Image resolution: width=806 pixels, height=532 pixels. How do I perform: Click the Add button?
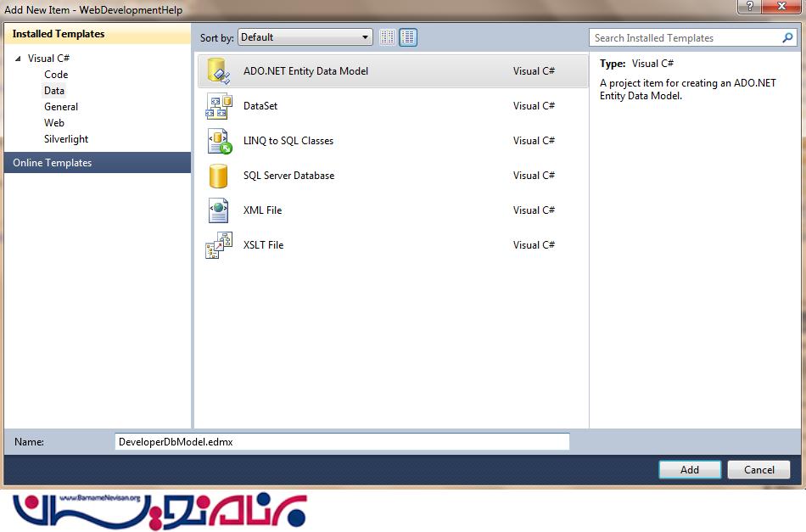point(690,470)
